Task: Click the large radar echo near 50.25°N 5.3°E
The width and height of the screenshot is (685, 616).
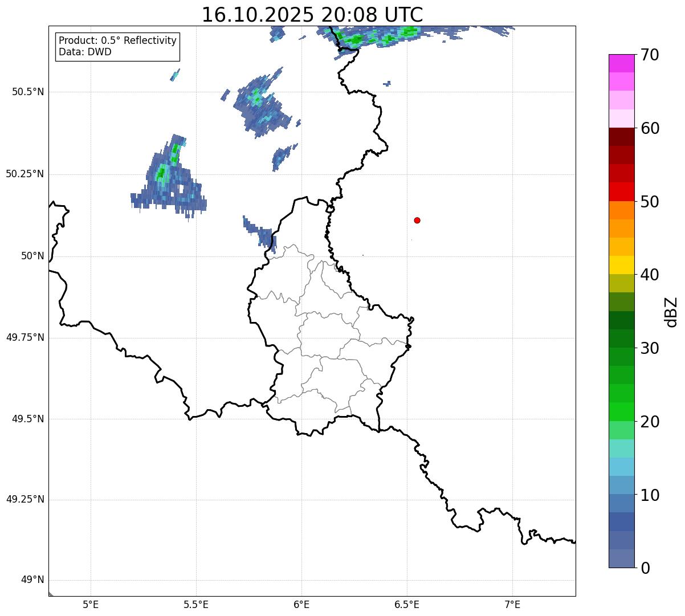Action: pyautogui.click(x=169, y=178)
